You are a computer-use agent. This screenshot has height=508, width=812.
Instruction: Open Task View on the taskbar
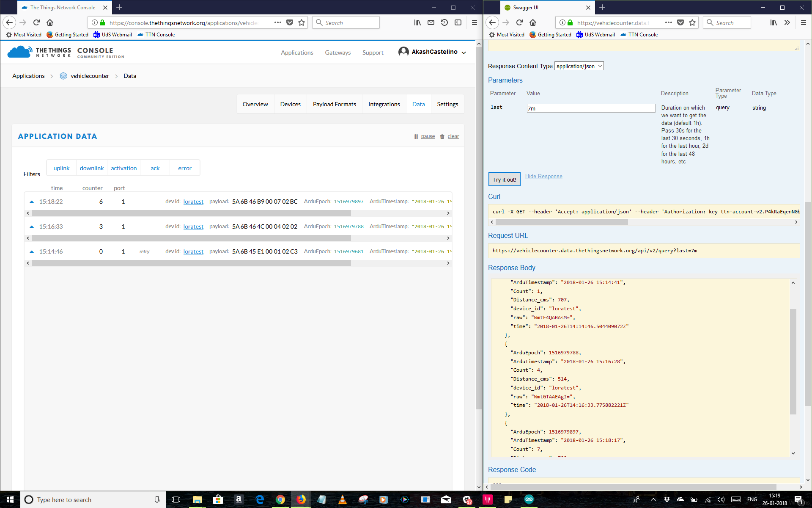176,500
